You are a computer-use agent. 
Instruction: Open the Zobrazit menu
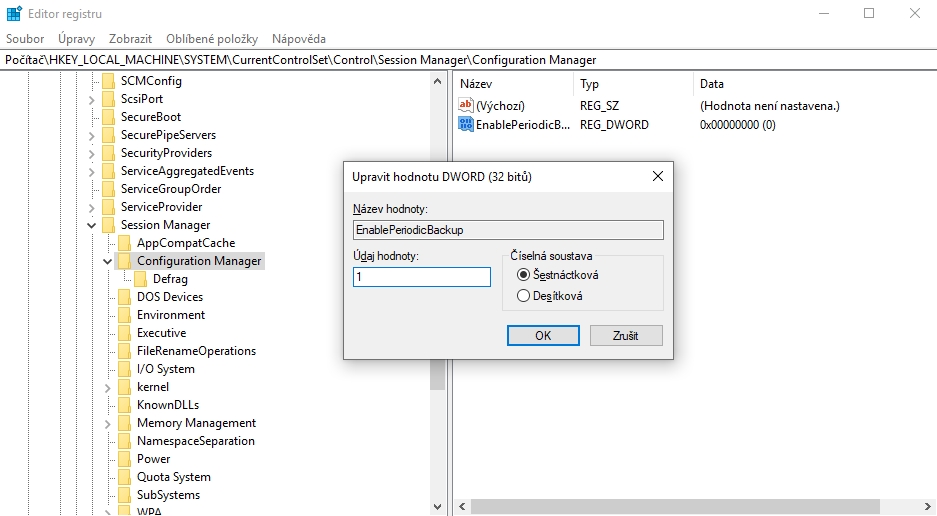pyautogui.click(x=130, y=39)
